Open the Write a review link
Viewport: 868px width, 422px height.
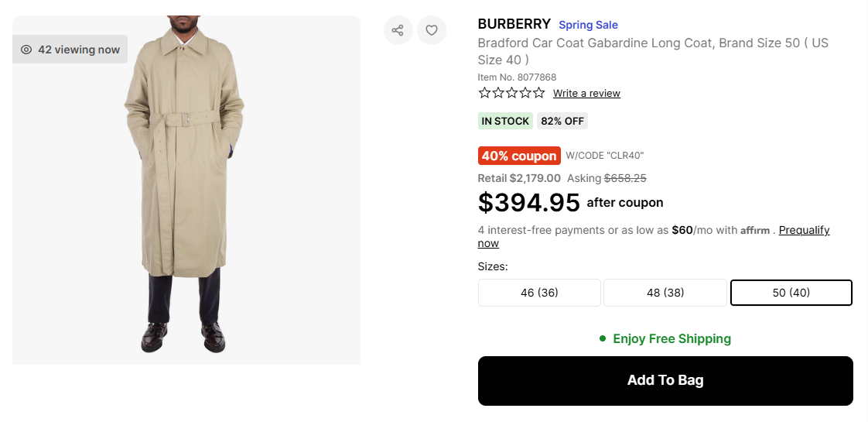click(586, 94)
